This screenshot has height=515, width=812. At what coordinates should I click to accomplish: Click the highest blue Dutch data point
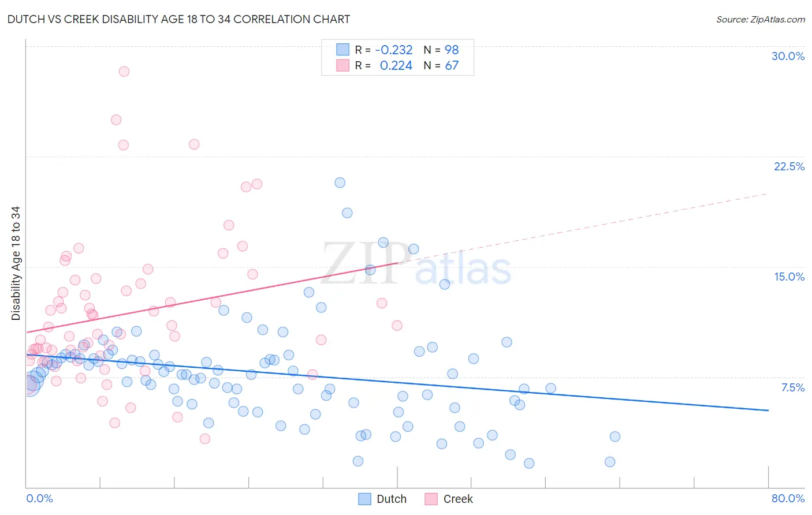click(340, 182)
